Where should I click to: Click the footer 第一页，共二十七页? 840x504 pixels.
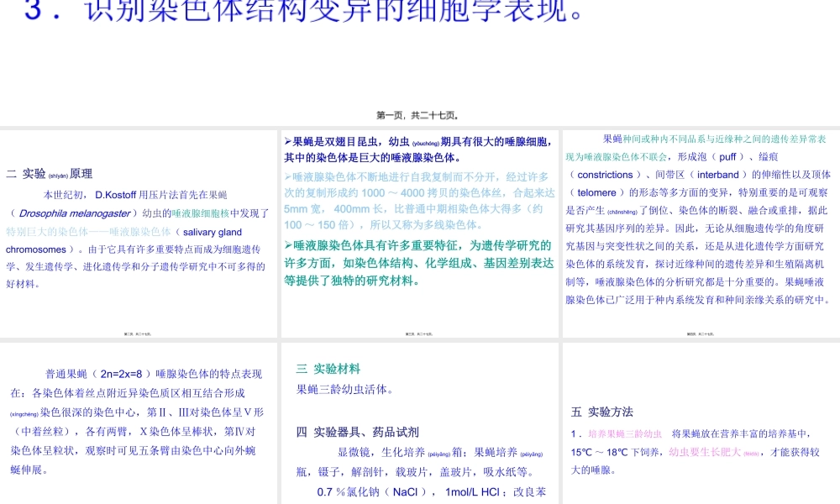click(x=420, y=114)
